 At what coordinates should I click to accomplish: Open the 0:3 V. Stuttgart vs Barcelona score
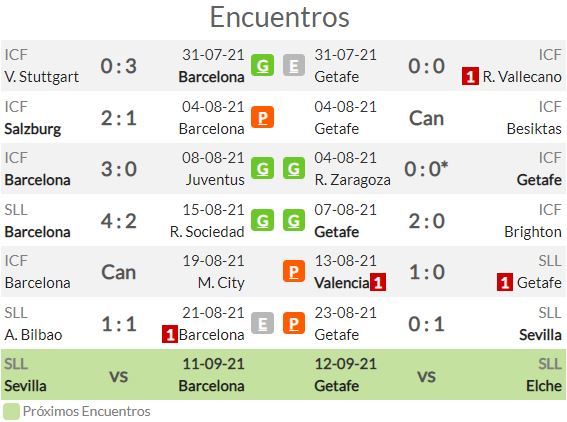click(x=119, y=66)
